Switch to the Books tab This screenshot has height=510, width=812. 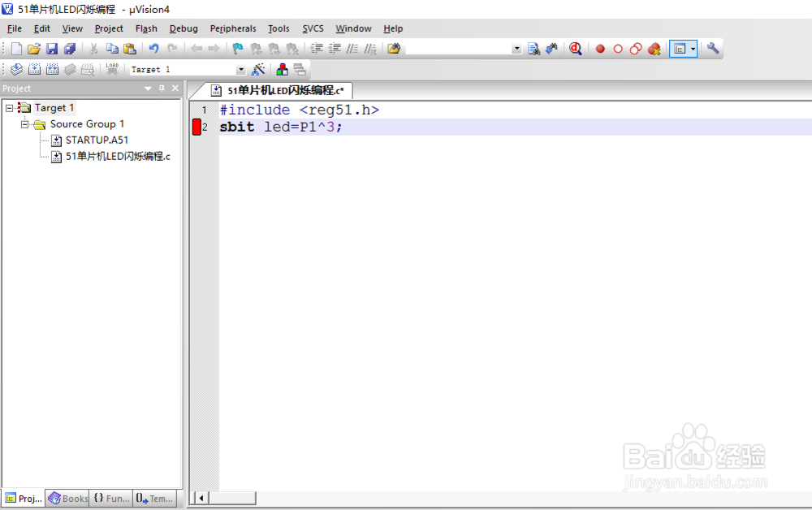68,498
